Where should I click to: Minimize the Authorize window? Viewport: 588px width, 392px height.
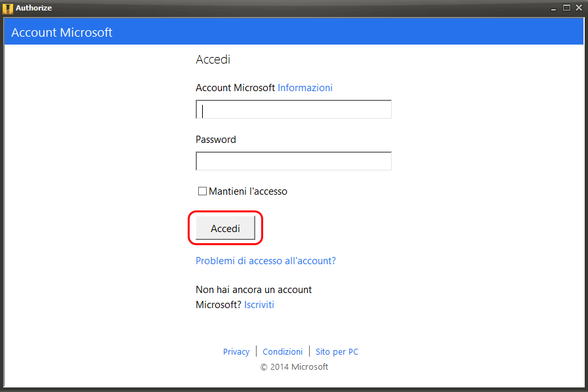coord(553,9)
